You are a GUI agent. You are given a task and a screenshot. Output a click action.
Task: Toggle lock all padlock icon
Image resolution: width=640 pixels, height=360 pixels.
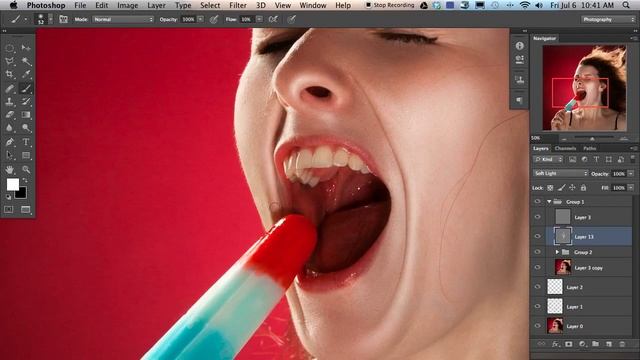583,188
